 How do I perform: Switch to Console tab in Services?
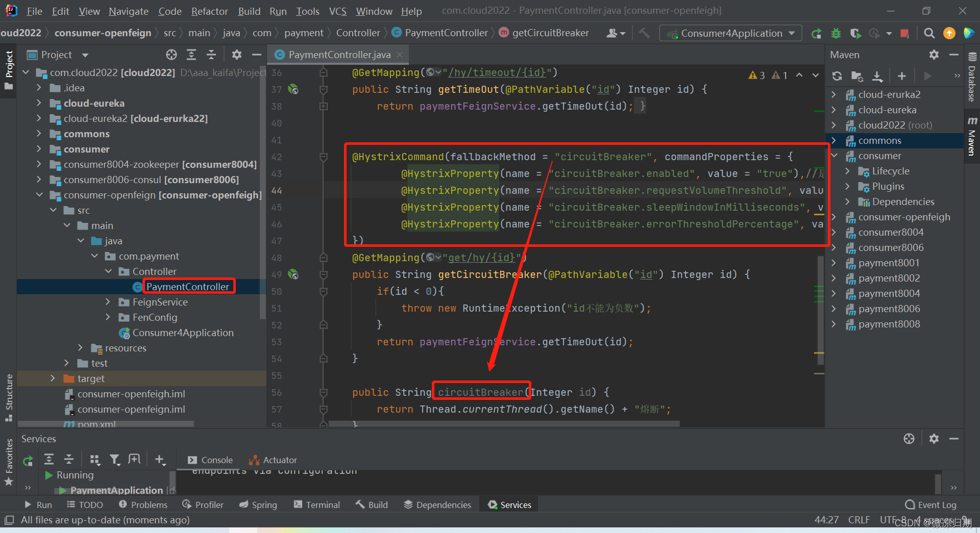(x=210, y=460)
